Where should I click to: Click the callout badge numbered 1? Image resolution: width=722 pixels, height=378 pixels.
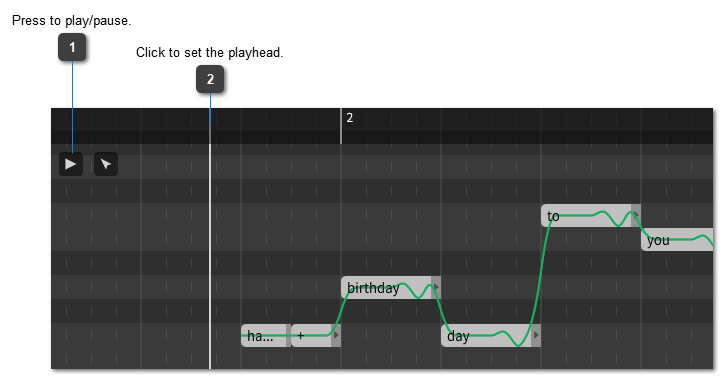coord(72,47)
